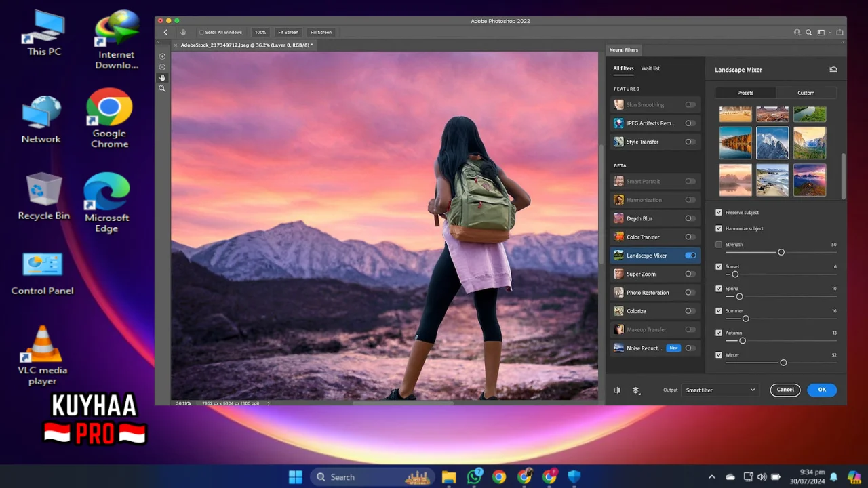
Task: Enable the Color Transfer filter toggle
Action: (690, 237)
